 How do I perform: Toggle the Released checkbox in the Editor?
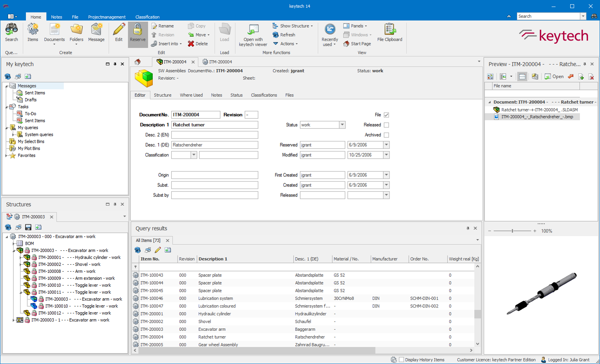pyautogui.click(x=386, y=125)
